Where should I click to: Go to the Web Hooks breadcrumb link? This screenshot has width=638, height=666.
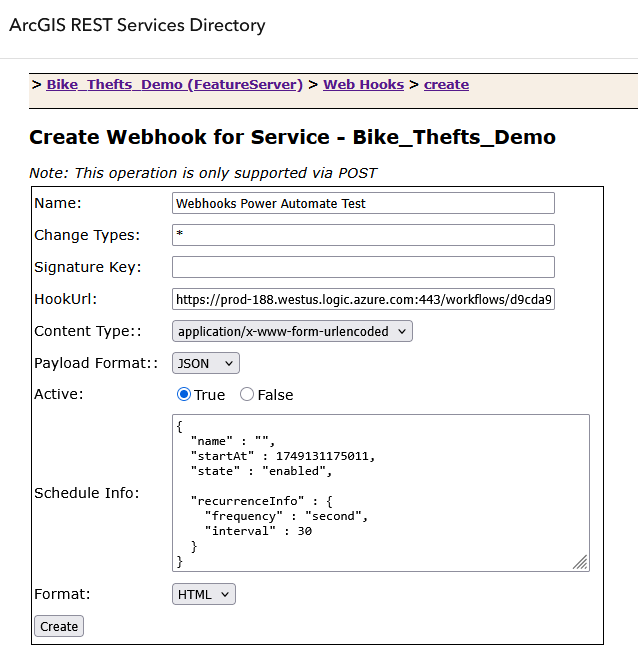(x=363, y=85)
